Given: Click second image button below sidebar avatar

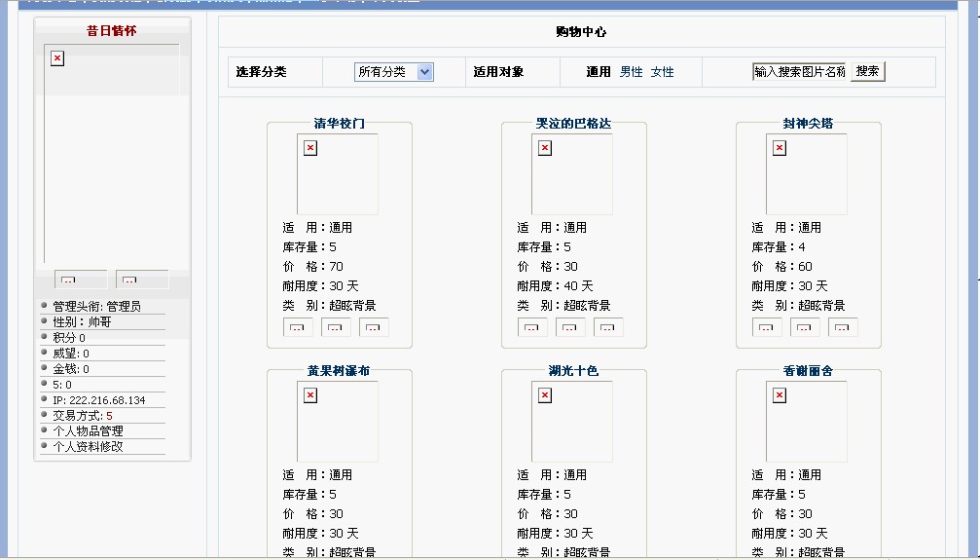Looking at the screenshot, I should point(142,280).
